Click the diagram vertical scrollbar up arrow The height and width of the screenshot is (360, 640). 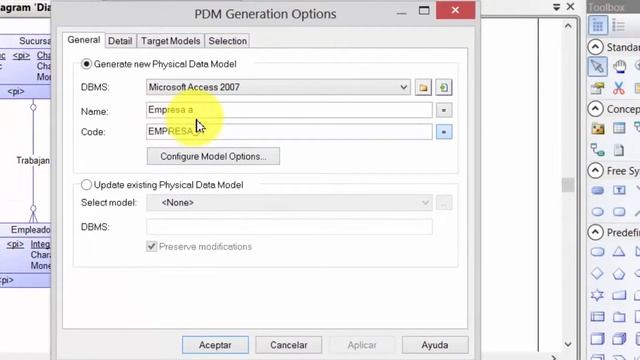[x=568, y=26]
